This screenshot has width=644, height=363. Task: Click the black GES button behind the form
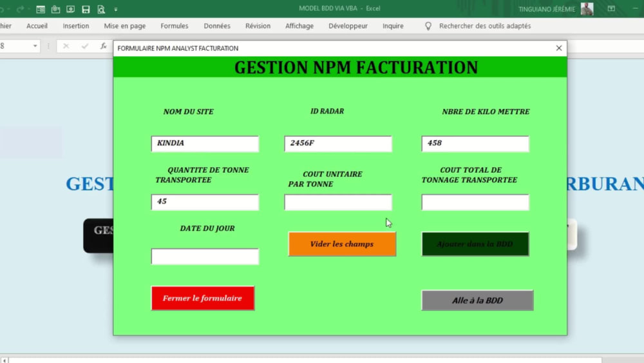coord(99,235)
